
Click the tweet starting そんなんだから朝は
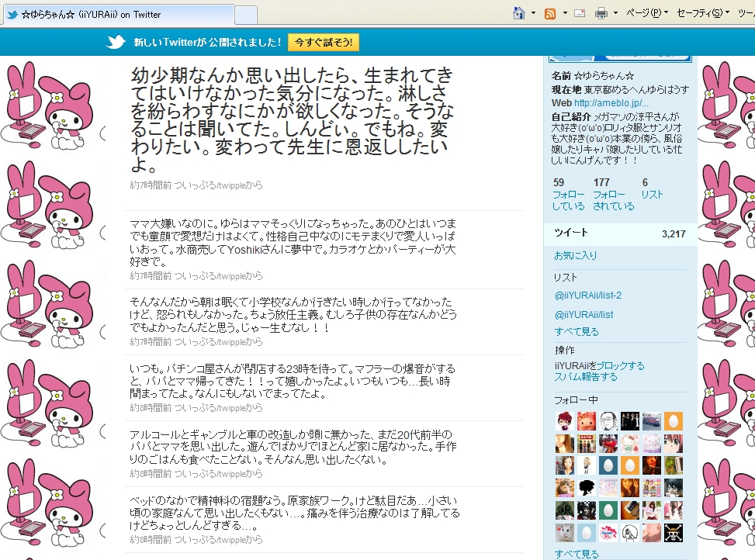click(293, 315)
